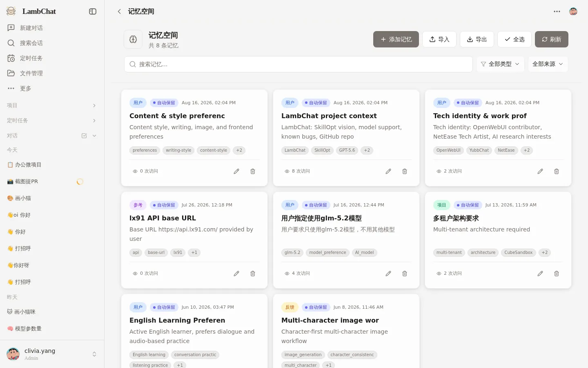Click the SkillOpt tag
This screenshot has height=368, width=588.
[x=322, y=150]
